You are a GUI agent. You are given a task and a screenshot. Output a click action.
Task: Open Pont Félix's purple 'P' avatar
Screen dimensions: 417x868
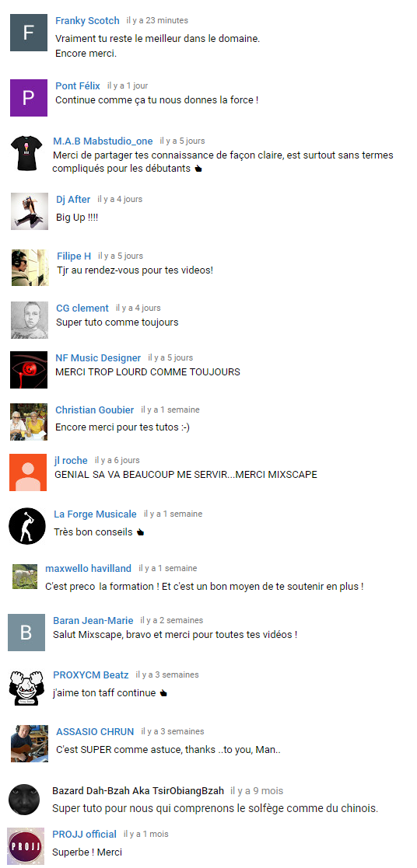pos(29,97)
